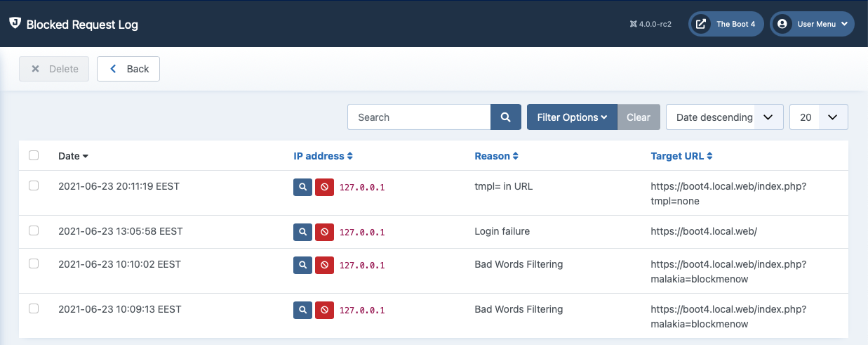
Task: Look up IP in the 10:10:02 row
Action: pos(302,265)
